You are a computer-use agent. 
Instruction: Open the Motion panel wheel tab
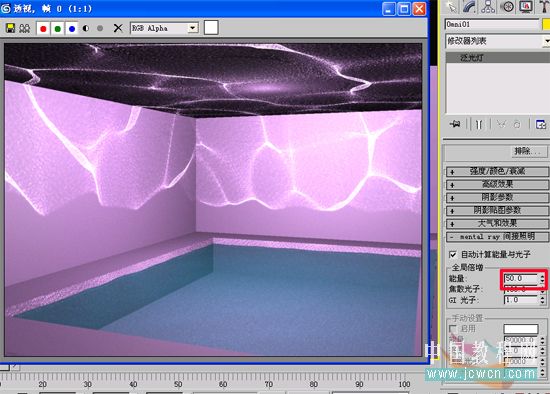(507, 7)
